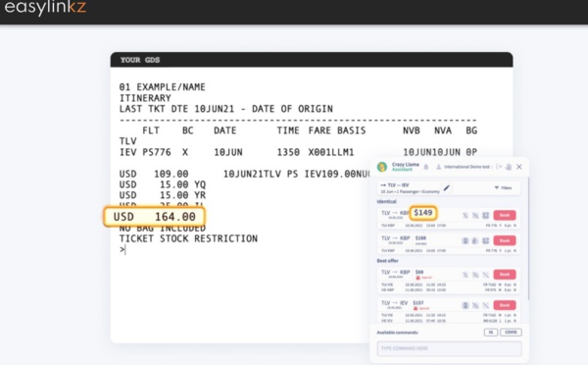Click the baggage icon on the $188 offer
Screen dimensions: 588x365
click(465, 240)
